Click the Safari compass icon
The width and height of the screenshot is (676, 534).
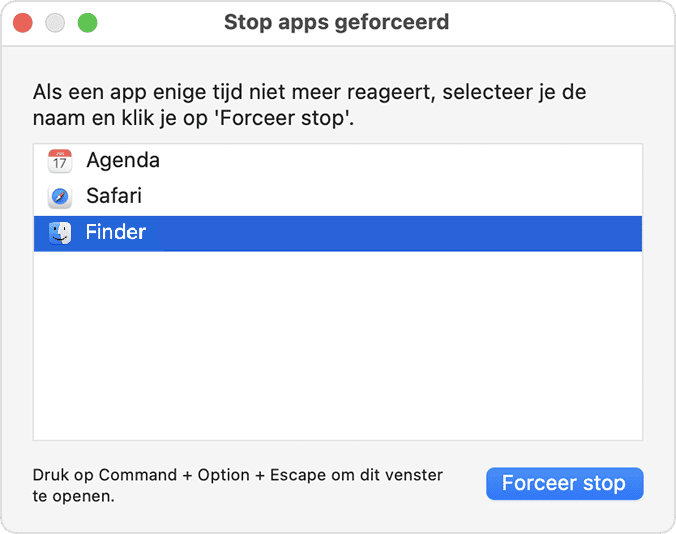60,196
